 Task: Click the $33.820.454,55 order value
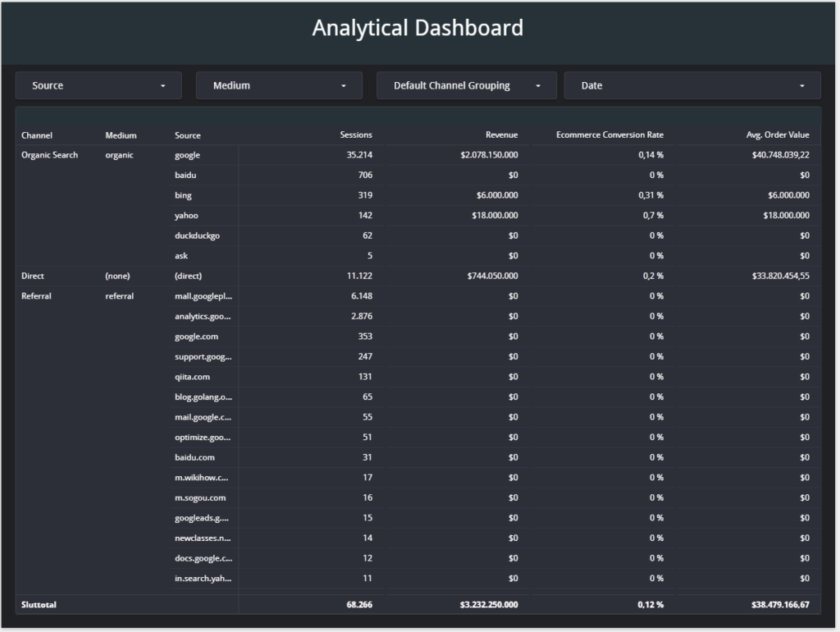(781, 276)
